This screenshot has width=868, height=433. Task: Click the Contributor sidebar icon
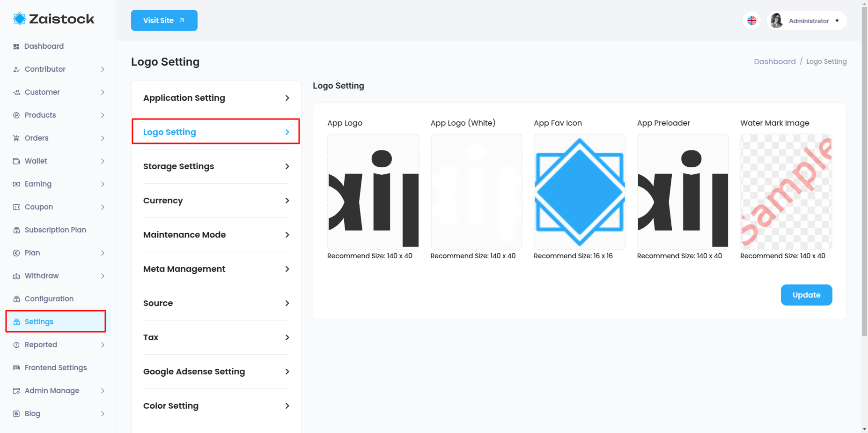16,69
